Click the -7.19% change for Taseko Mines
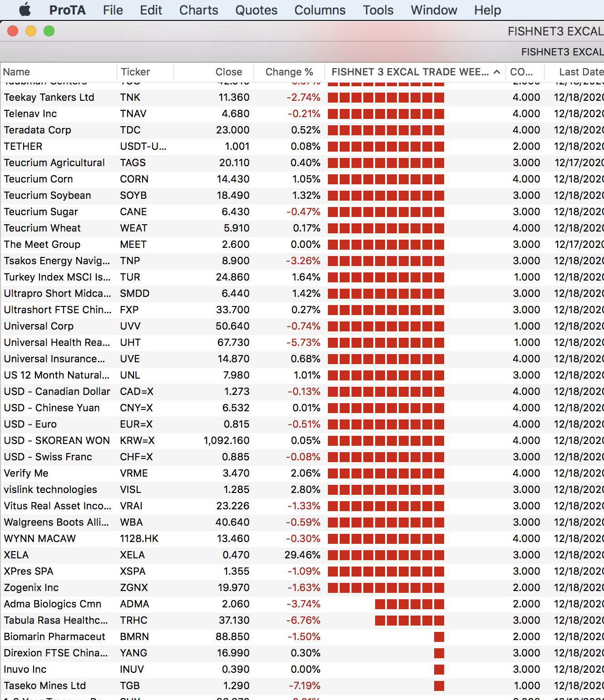 pyautogui.click(x=304, y=685)
